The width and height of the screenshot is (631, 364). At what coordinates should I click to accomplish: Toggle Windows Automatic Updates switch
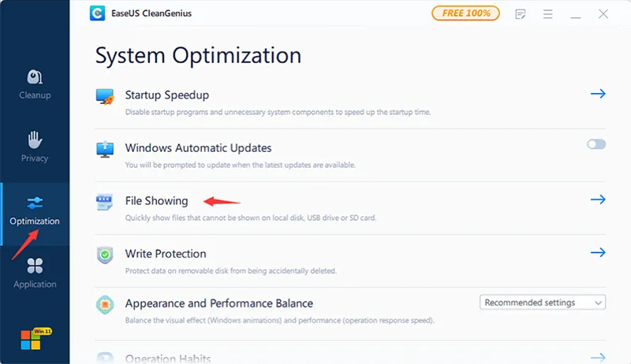pos(596,144)
